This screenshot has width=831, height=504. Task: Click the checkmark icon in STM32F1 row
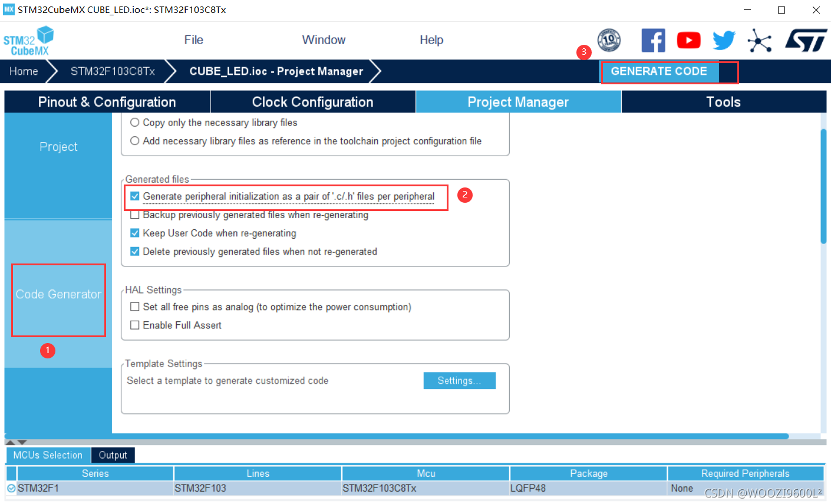(11, 488)
